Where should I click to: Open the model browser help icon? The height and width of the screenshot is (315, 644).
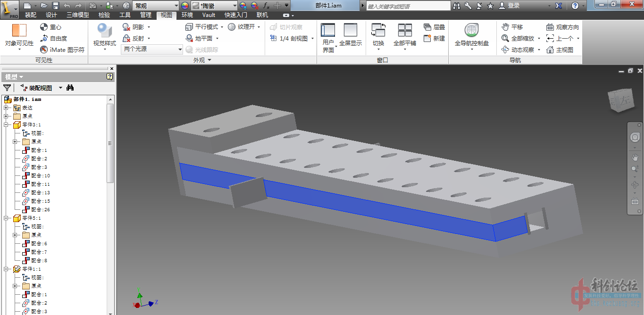tap(109, 76)
